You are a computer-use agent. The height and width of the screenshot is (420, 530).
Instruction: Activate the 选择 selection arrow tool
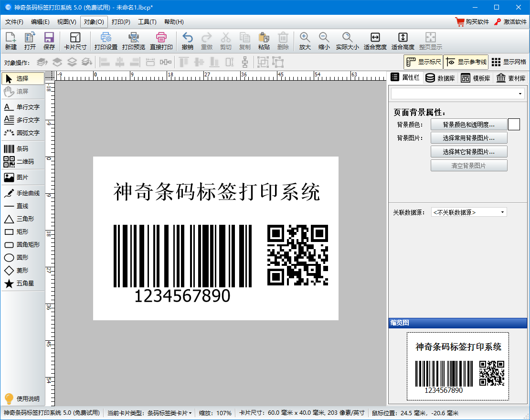click(x=22, y=78)
